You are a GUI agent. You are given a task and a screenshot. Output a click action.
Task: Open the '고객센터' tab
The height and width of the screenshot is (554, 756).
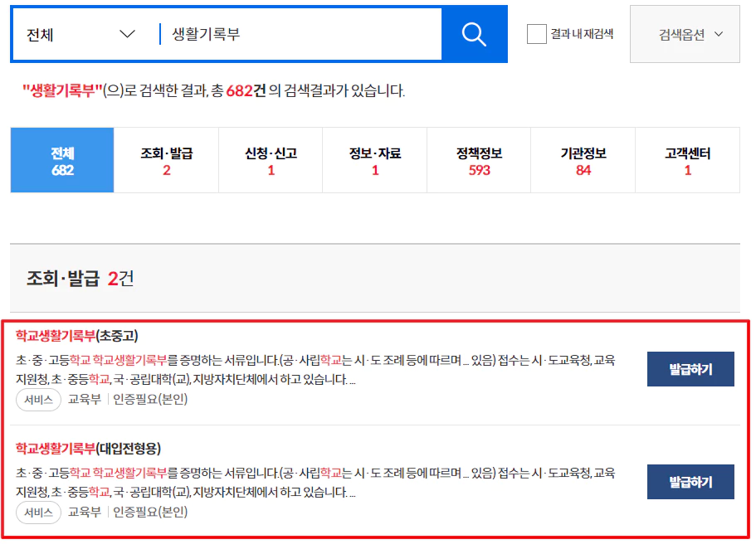686,160
